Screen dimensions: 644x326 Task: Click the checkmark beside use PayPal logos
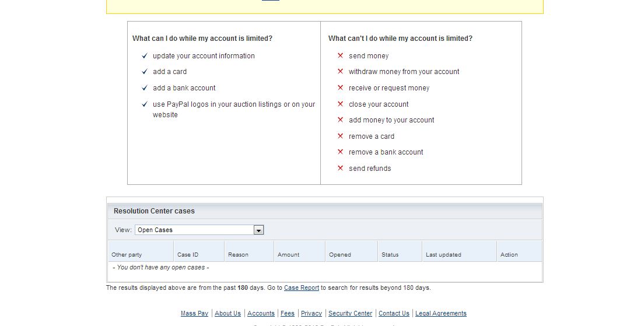(x=145, y=104)
